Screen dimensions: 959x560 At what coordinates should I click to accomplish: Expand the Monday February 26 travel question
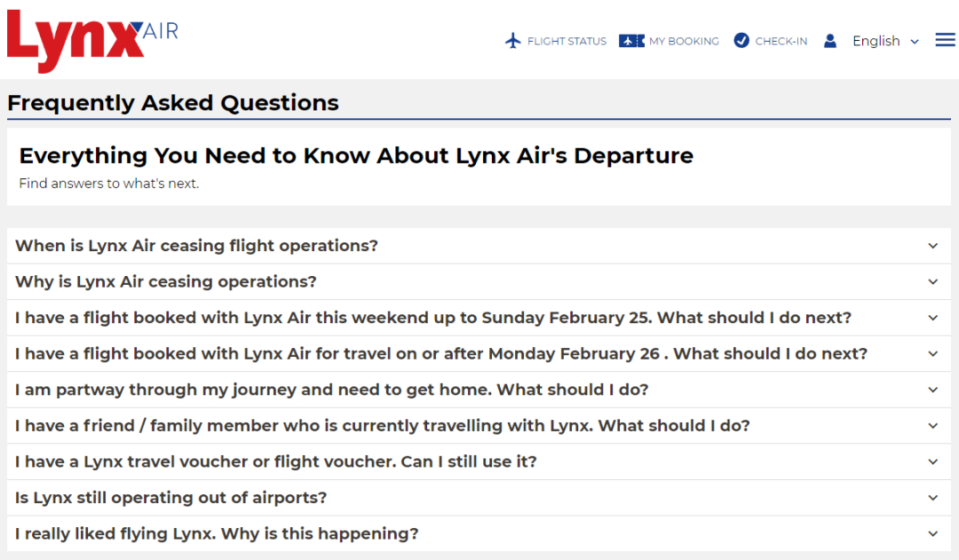click(479, 354)
